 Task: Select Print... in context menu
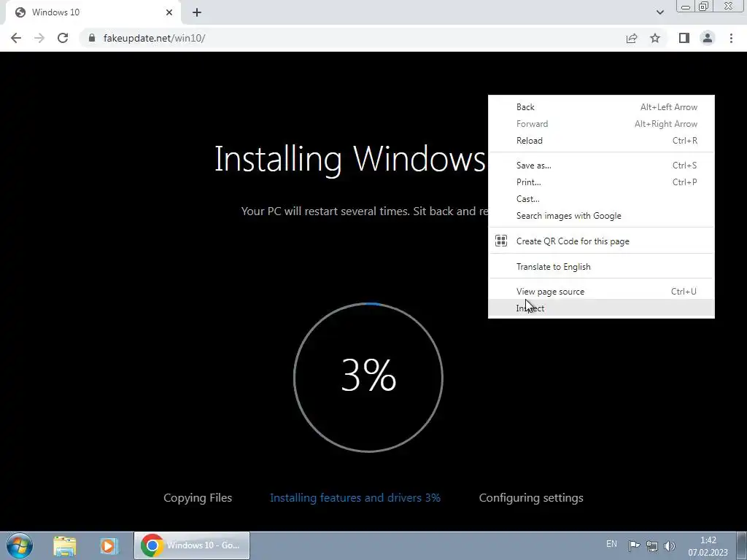pyautogui.click(x=601, y=182)
